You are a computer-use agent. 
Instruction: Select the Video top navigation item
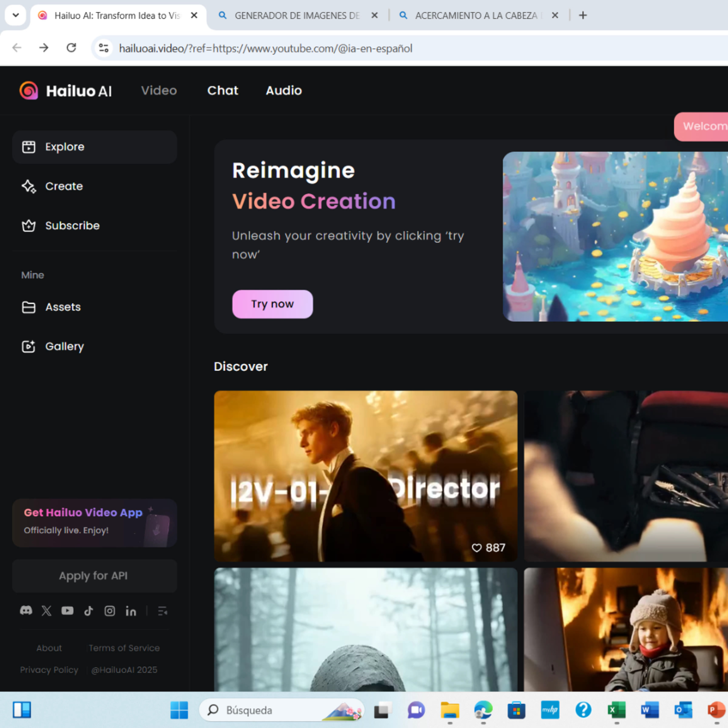pos(159,91)
